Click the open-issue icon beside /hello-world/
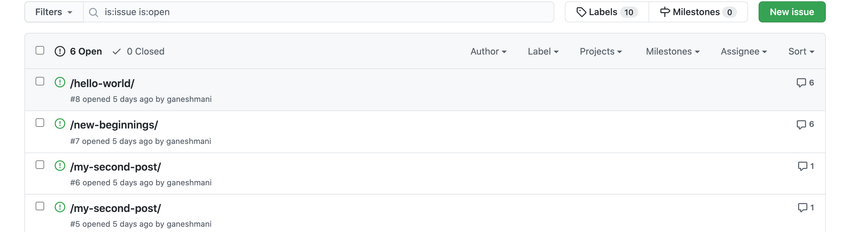 click(x=60, y=82)
